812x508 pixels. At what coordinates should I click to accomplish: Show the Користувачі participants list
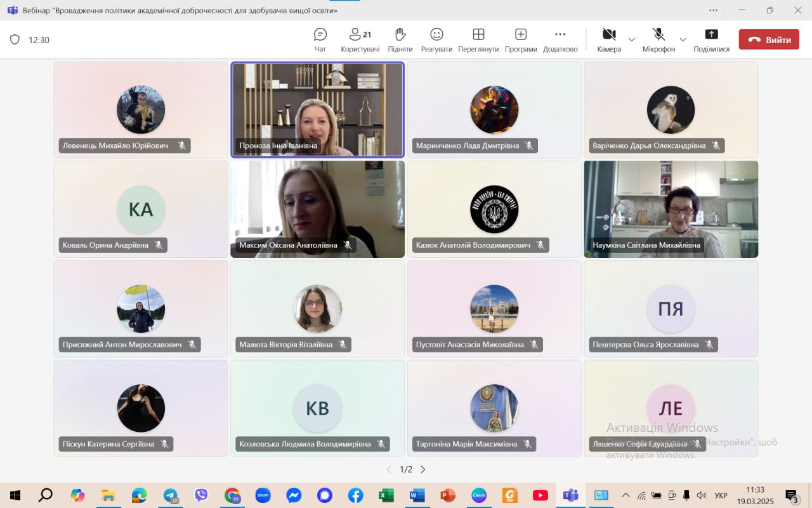[x=360, y=39]
